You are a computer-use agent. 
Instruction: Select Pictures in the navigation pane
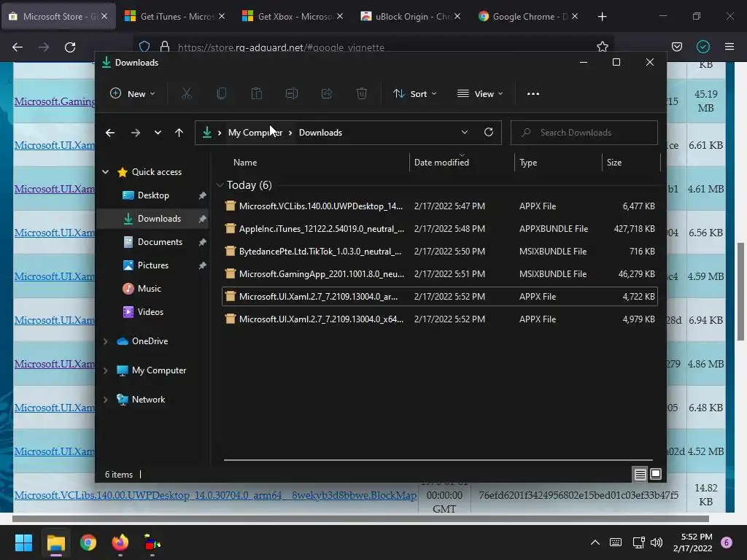click(152, 265)
